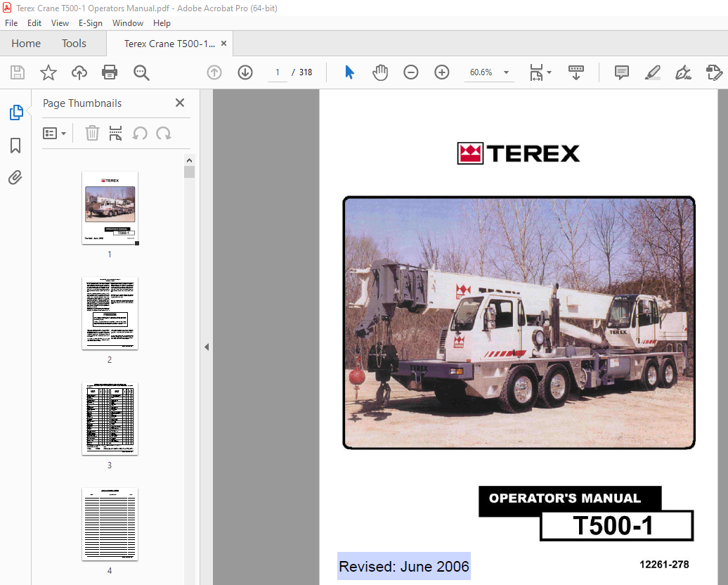Open thumbnails options menu dropdown
This screenshot has width=728, height=585.
54,134
